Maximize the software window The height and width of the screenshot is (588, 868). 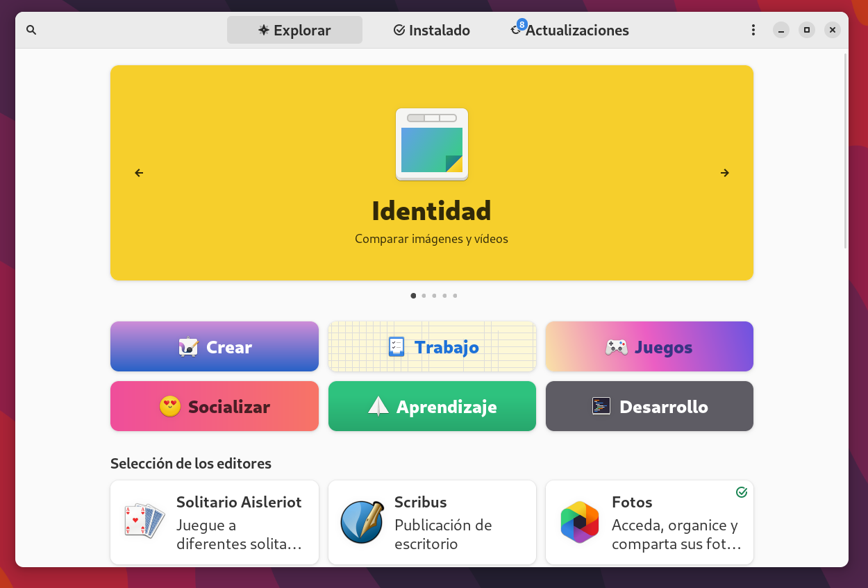pos(807,30)
